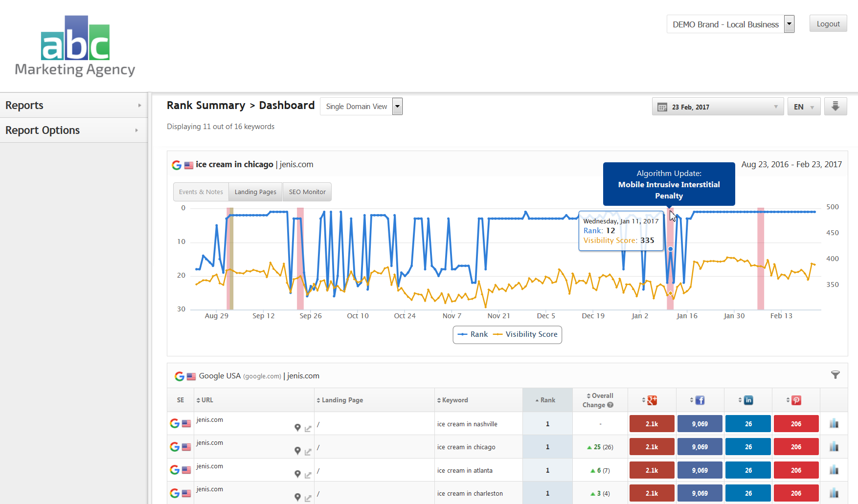Toggle Visibility Score series in legend
Viewport: 858px width, 504px height.
coord(526,334)
